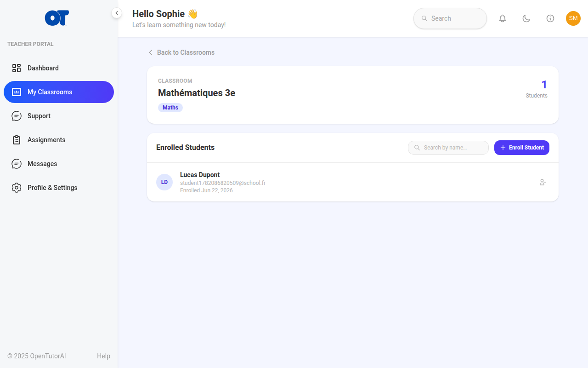Click the email student1782086820509@school.fr
This screenshot has width=588, height=368.
223,183
